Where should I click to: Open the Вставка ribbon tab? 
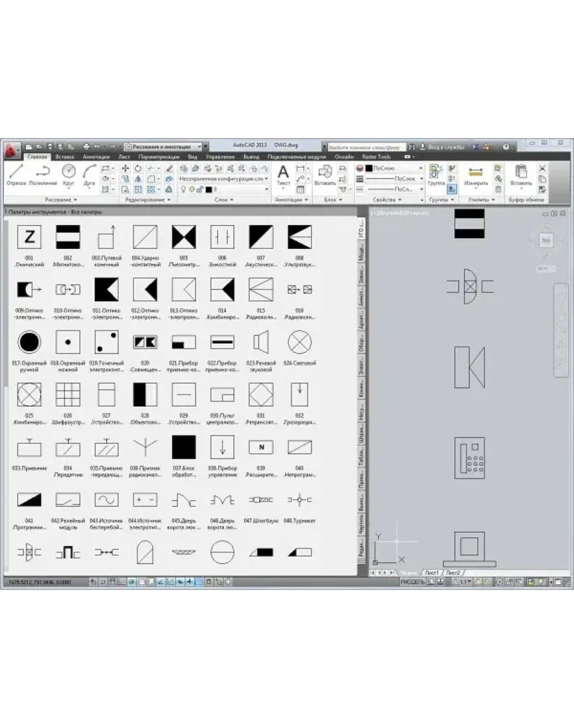coord(64,156)
